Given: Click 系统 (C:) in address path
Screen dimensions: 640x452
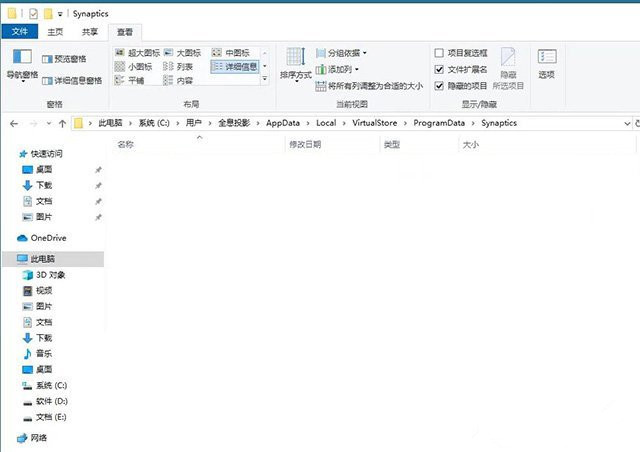Looking at the screenshot, I should coord(154,123).
